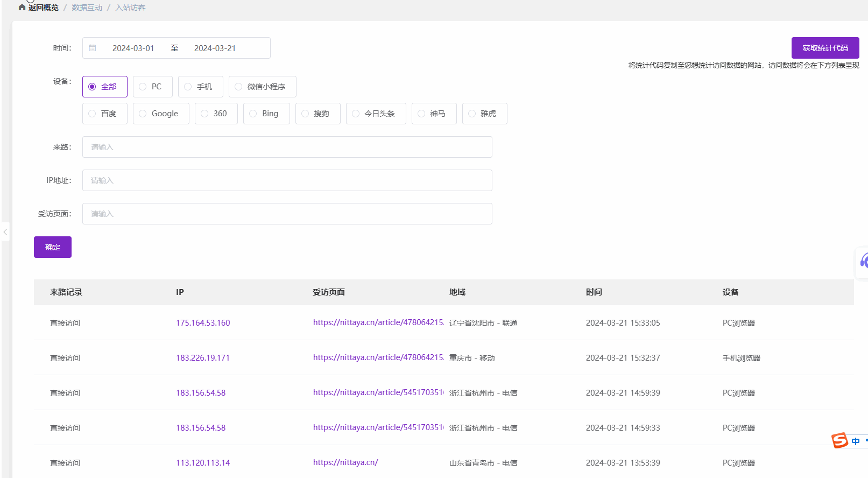
Task: Choose the Bing source filter
Action: coord(266,114)
